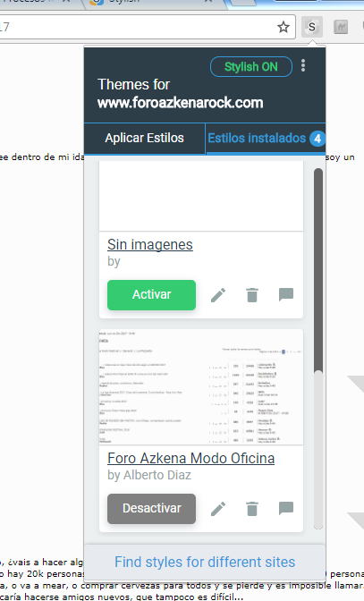Open comments for Foro Azkena Modo Oficina

pos(286,508)
